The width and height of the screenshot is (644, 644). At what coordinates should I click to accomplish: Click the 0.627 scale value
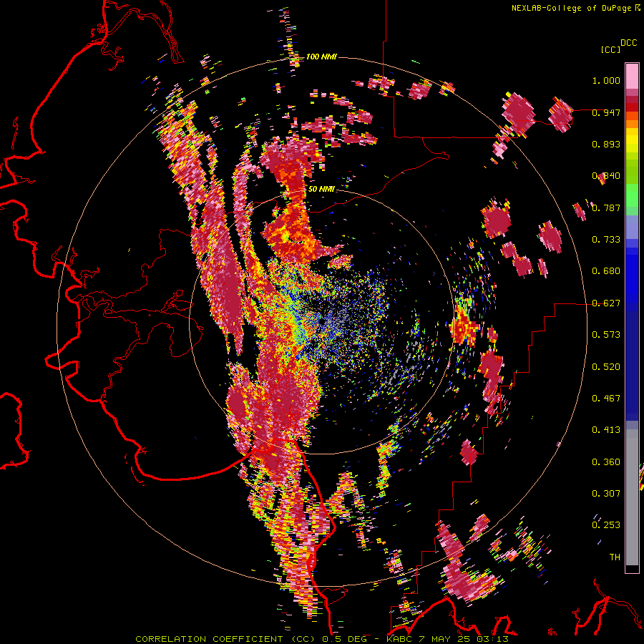606,303
